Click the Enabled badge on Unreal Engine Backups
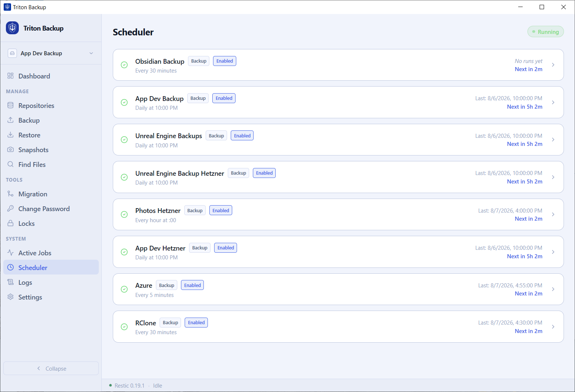The image size is (575, 392). coord(242,136)
